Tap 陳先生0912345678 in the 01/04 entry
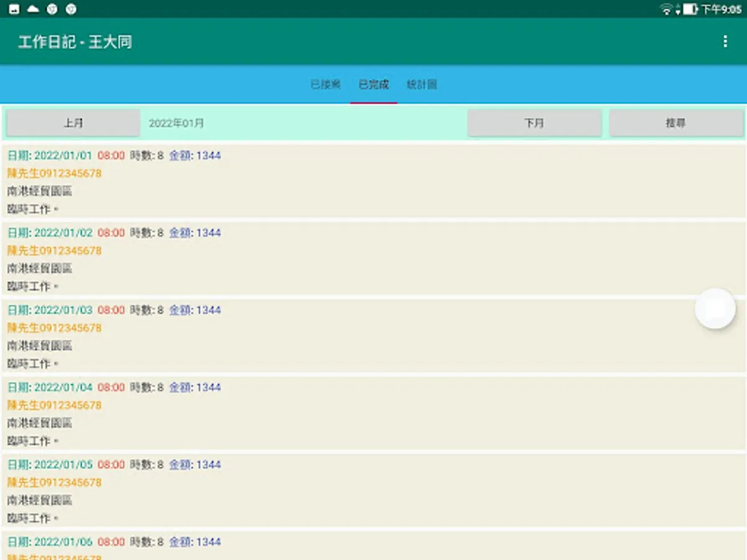This screenshot has height=560, width=747. (54, 405)
